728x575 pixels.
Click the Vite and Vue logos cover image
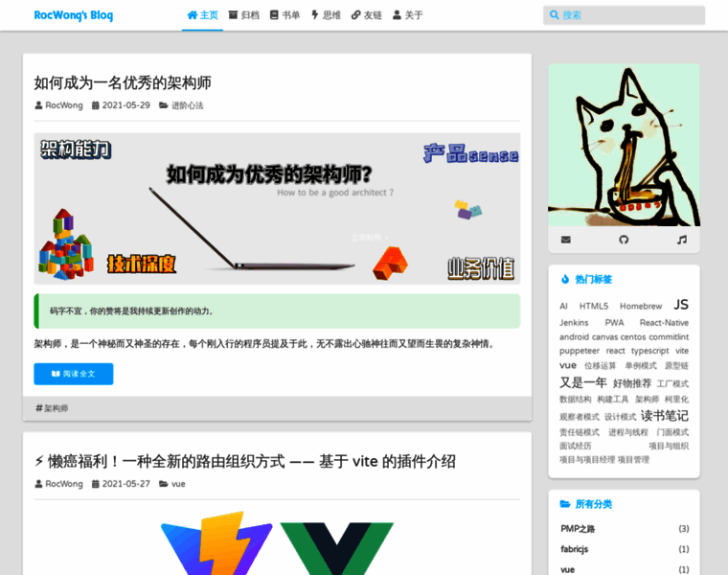click(x=277, y=543)
